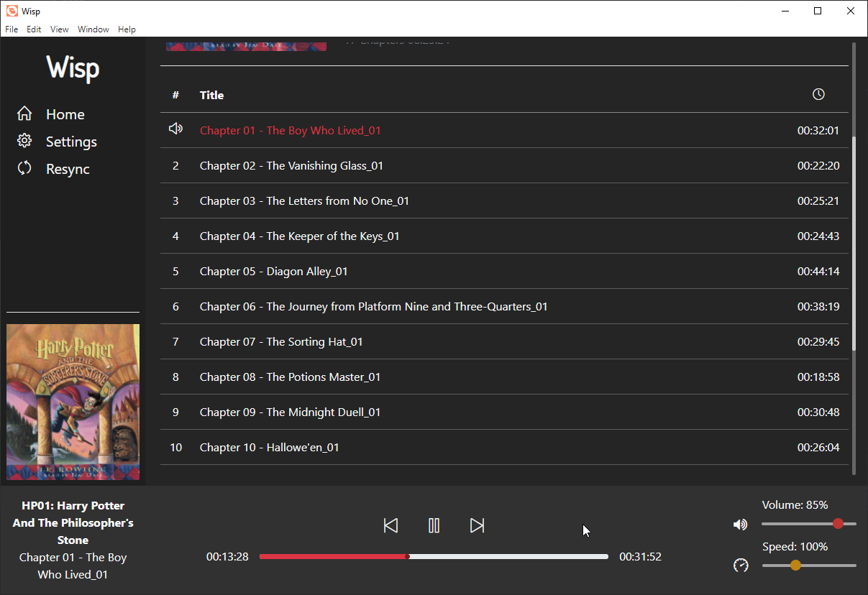Play Chapter 02 - The Vanishing Glass_01
The width and height of the screenshot is (868, 595).
504,165
